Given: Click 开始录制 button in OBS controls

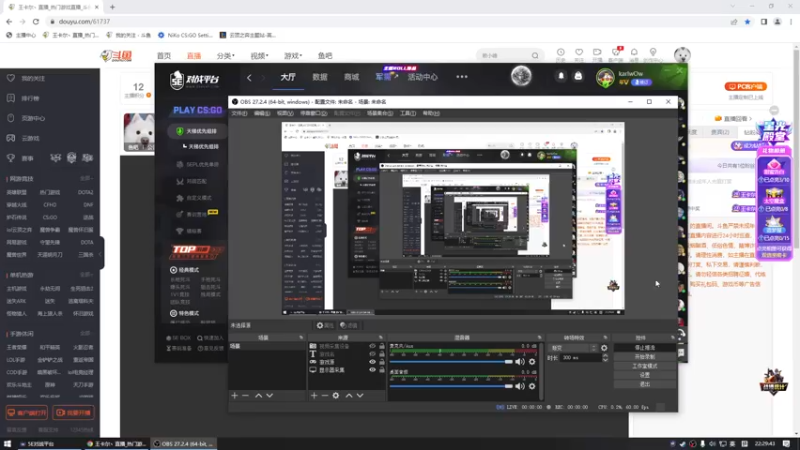Looking at the screenshot, I should pyautogui.click(x=644, y=357).
